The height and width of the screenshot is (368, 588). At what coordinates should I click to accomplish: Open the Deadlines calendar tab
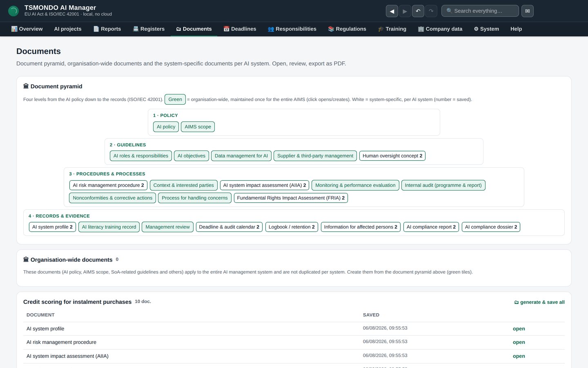pos(240,29)
